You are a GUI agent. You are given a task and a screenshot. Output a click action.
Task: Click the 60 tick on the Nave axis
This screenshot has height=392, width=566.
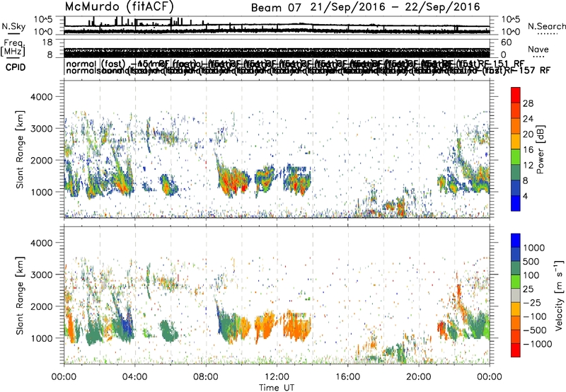(x=507, y=42)
